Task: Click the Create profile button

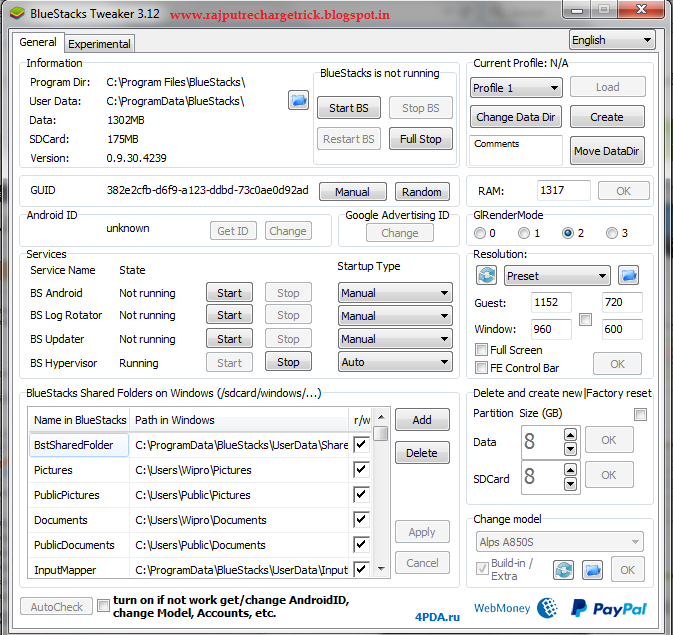Action: (607, 117)
